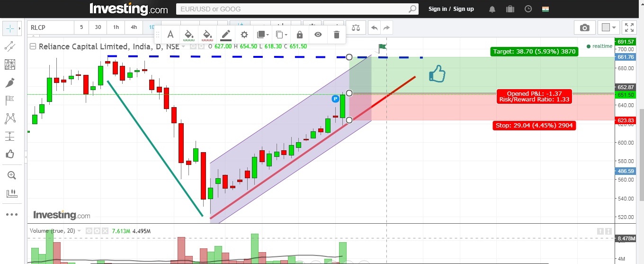Redo the last chart action
Viewport: 644px width, 264px height.
387,27
